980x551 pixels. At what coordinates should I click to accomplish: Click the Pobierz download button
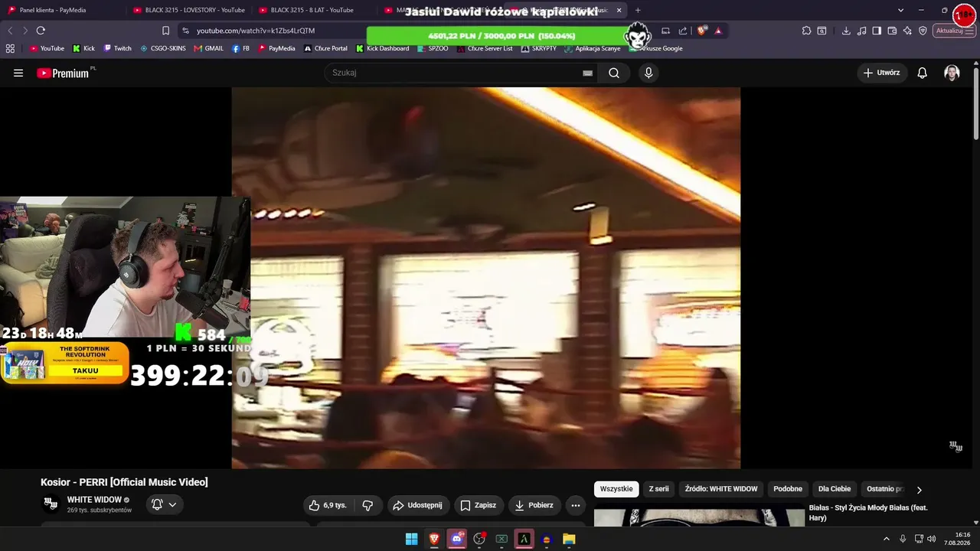[x=534, y=505]
